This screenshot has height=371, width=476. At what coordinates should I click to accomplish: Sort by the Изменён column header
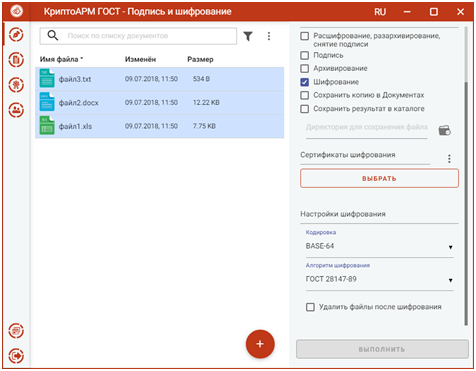[140, 59]
